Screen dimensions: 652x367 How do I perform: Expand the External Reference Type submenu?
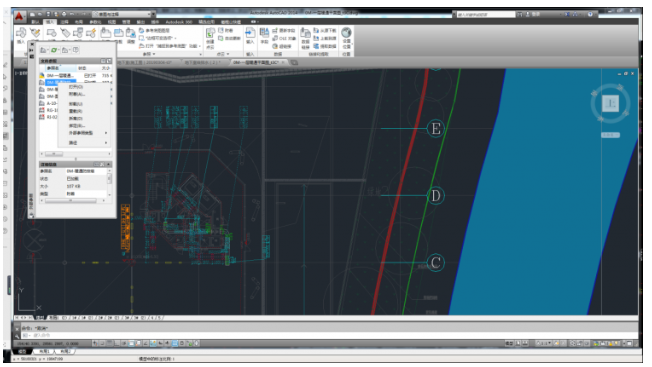(x=88, y=133)
